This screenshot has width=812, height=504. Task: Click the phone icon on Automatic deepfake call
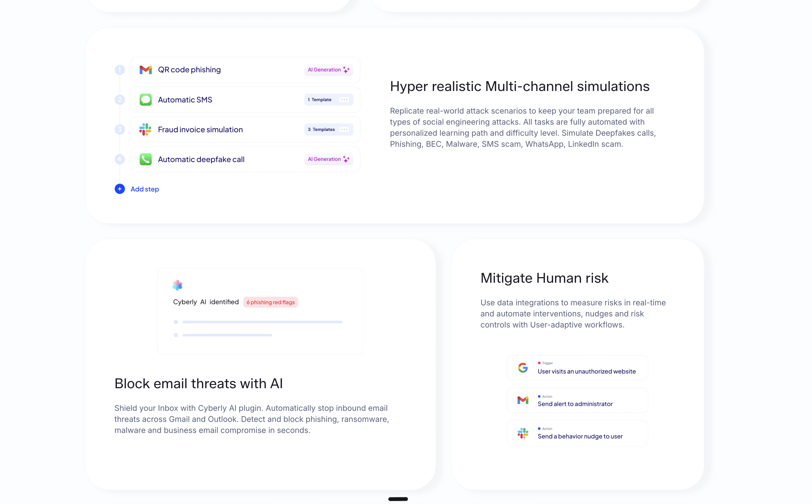(146, 159)
